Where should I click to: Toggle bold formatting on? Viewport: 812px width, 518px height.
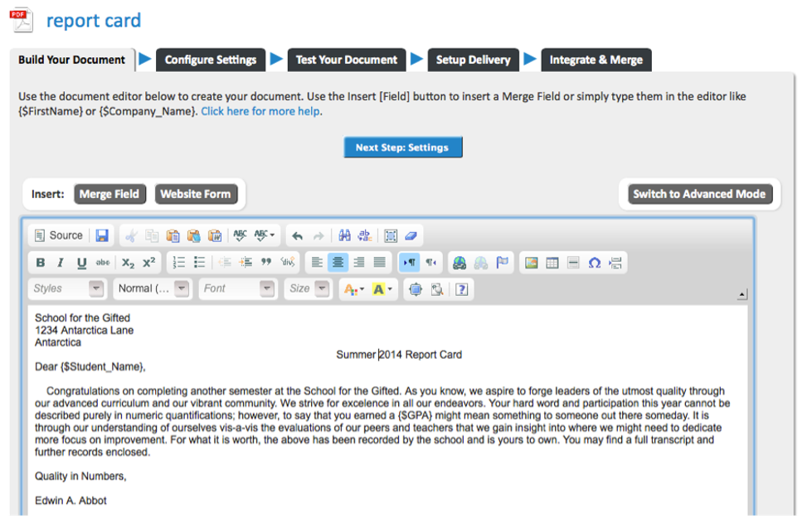(40, 262)
